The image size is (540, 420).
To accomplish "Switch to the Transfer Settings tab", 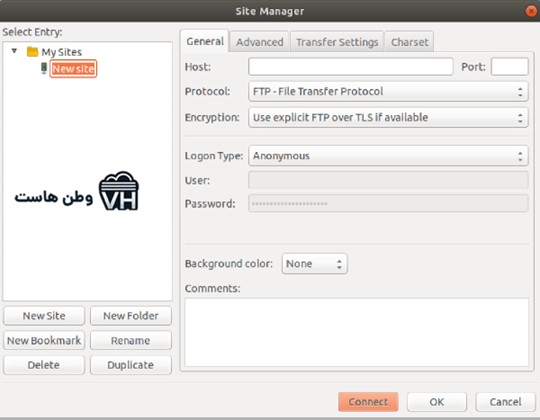I will [x=337, y=42].
